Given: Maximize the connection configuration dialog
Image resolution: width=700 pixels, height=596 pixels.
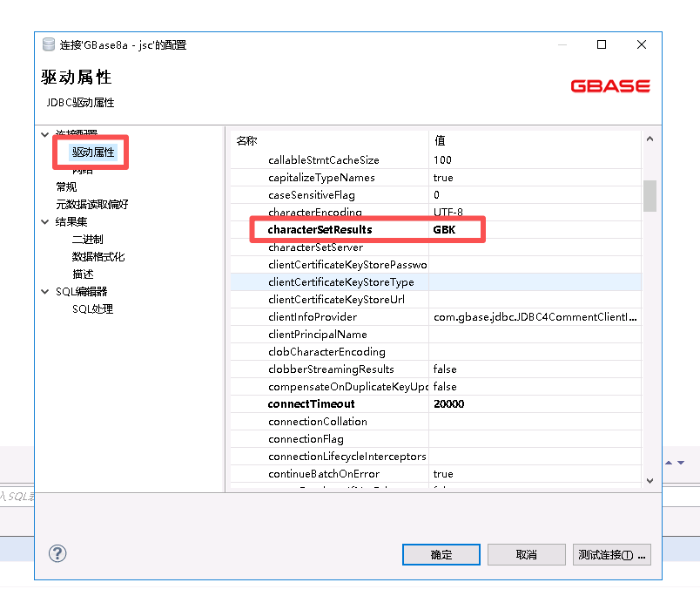Looking at the screenshot, I should coord(602,44).
